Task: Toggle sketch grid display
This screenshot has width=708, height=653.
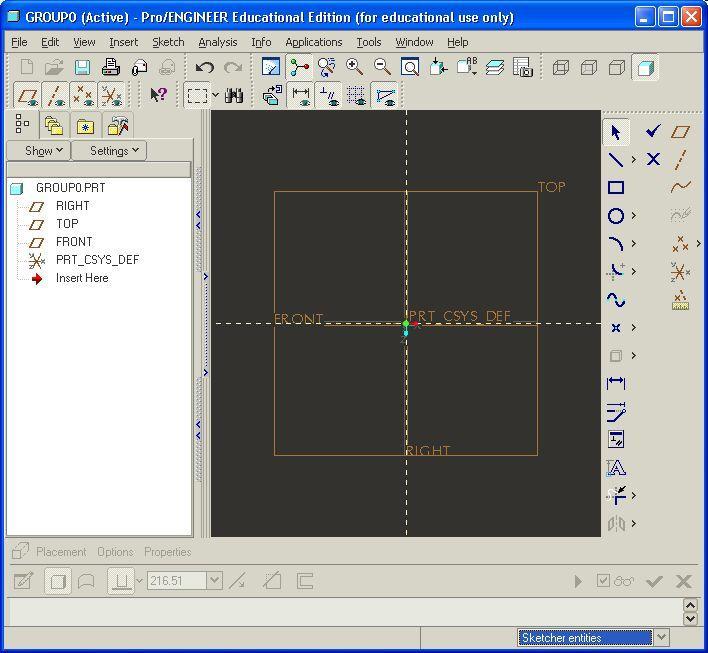Action: click(x=356, y=95)
